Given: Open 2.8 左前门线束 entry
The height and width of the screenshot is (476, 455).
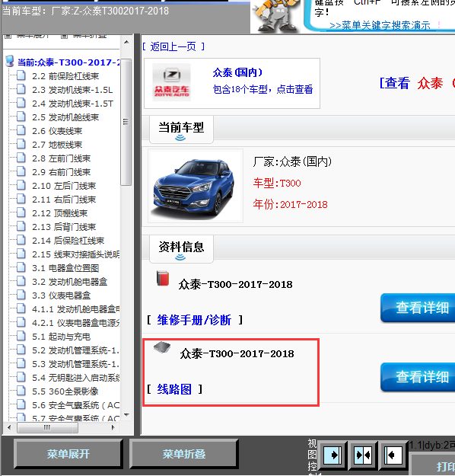Looking at the screenshot, I should tap(62, 158).
